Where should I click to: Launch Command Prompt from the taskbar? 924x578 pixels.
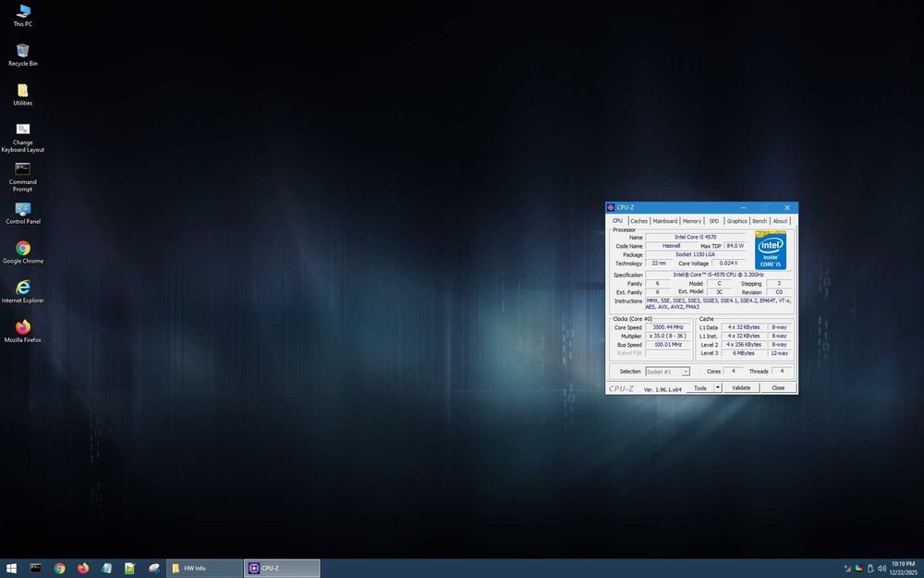pos(35,569)
